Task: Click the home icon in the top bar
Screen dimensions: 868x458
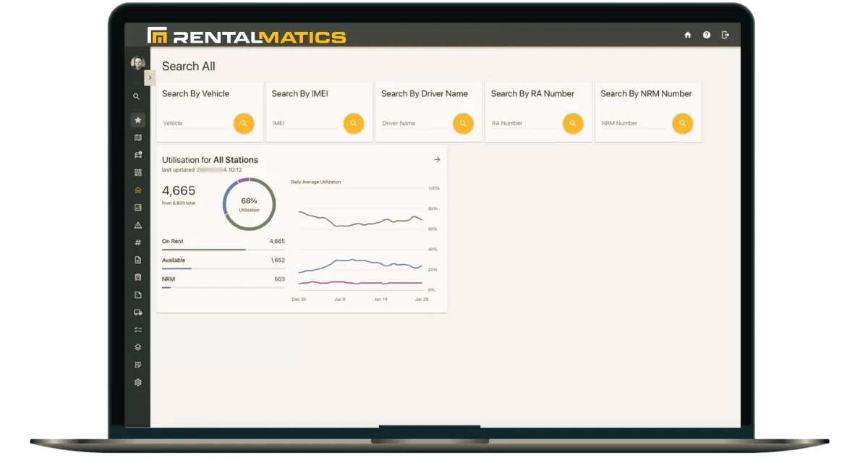Action: tap(687, 34)
